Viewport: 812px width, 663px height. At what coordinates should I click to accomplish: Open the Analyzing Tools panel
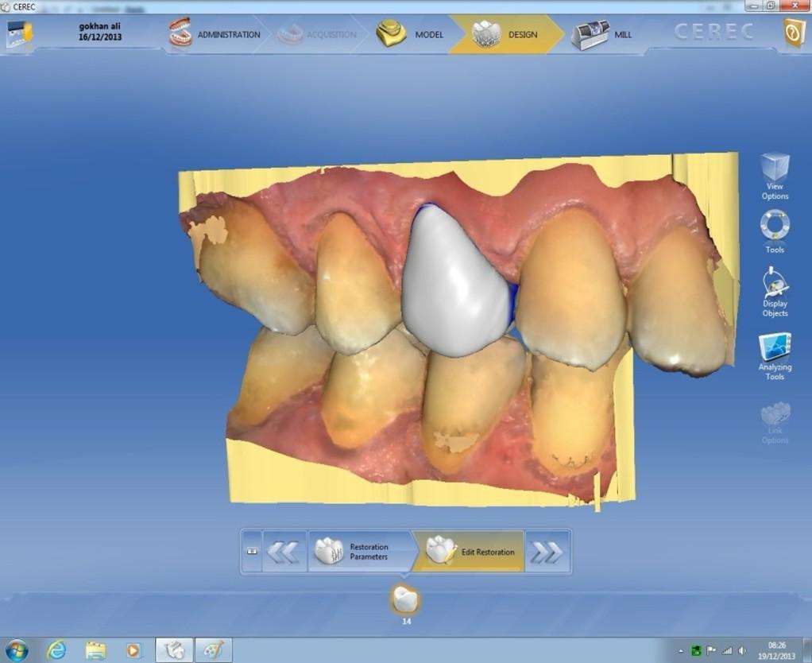[x=775, y=355]
